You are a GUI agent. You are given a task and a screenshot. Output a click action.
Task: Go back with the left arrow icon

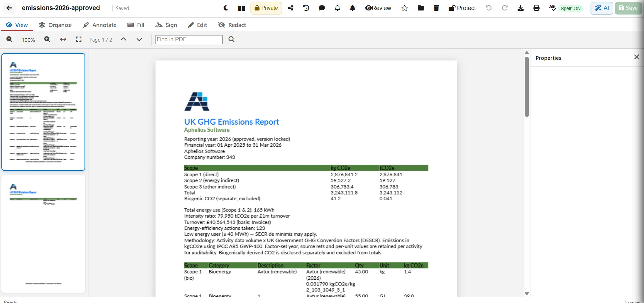click(x=9, y=8)
